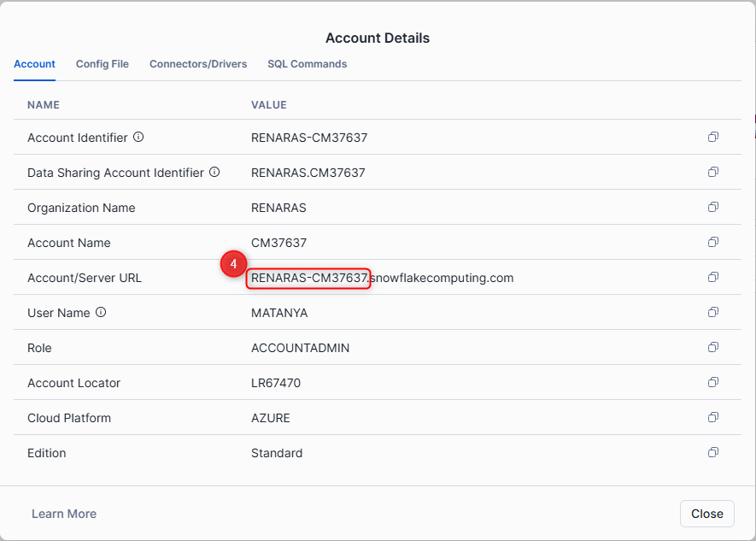
Task: Copy the Account Locator value
Action: [x=713, y=382]
